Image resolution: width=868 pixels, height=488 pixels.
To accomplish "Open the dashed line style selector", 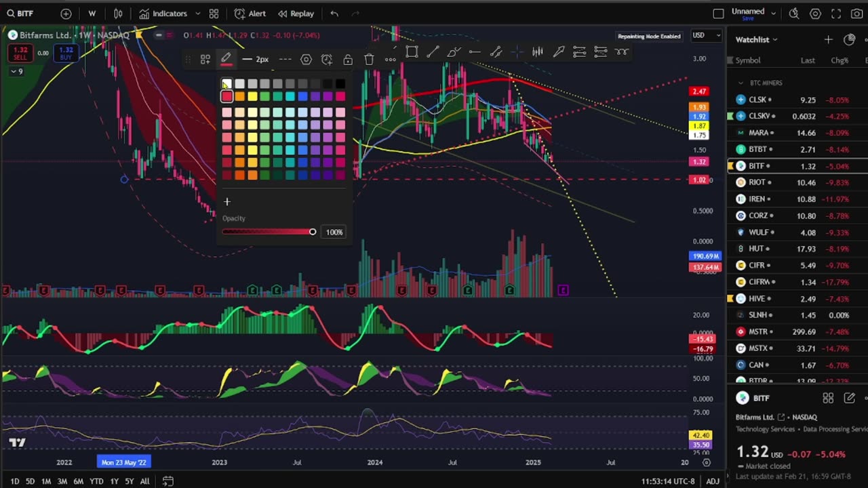I will [x=285, y=60].
